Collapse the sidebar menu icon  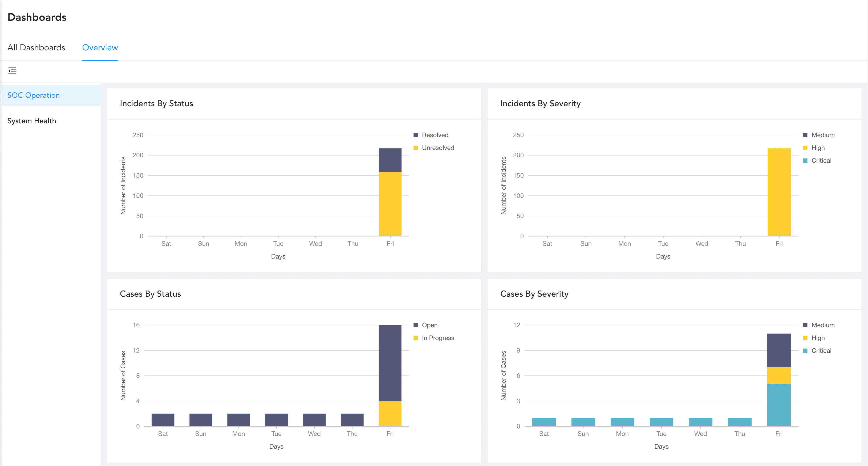click(x=12, y=71)
